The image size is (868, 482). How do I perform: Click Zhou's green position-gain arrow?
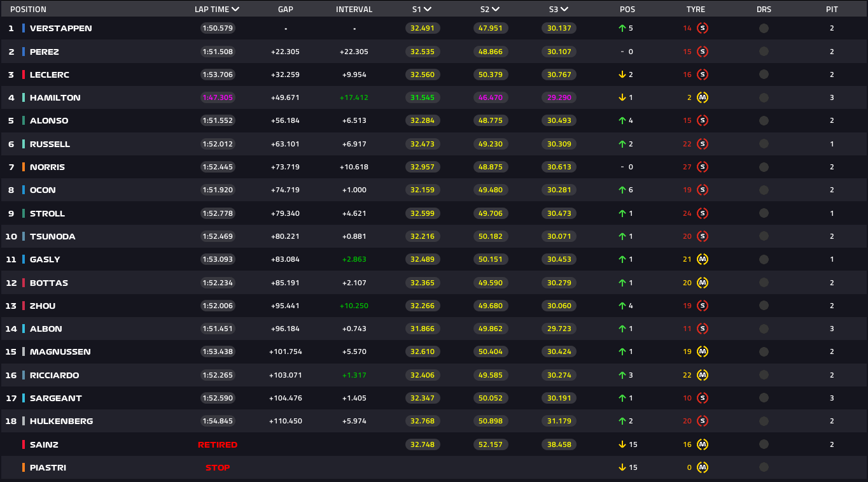coord(622,306)
